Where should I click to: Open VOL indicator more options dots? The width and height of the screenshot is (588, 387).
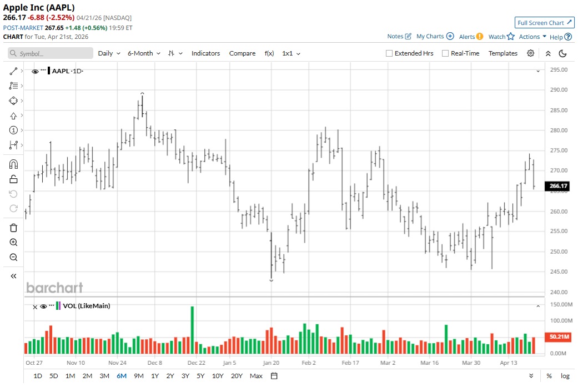[52, 305]
